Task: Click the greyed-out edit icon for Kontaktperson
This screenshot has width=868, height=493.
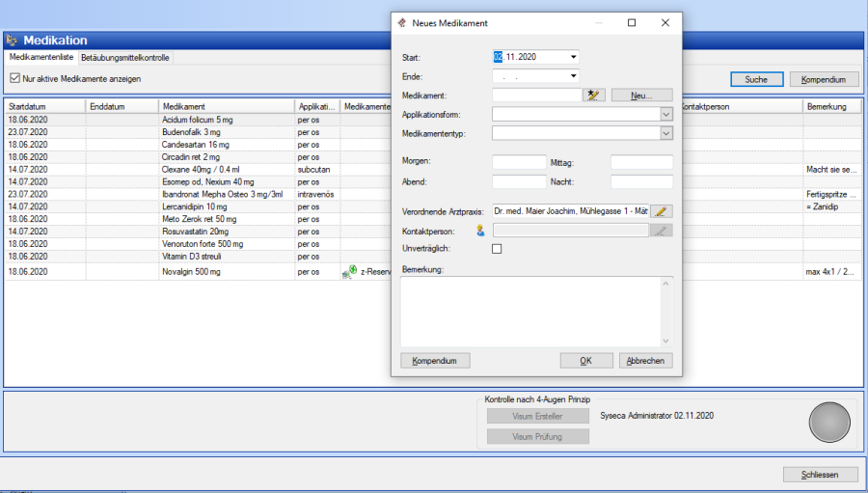Action: pyautogui.click(x=661, y=231)
